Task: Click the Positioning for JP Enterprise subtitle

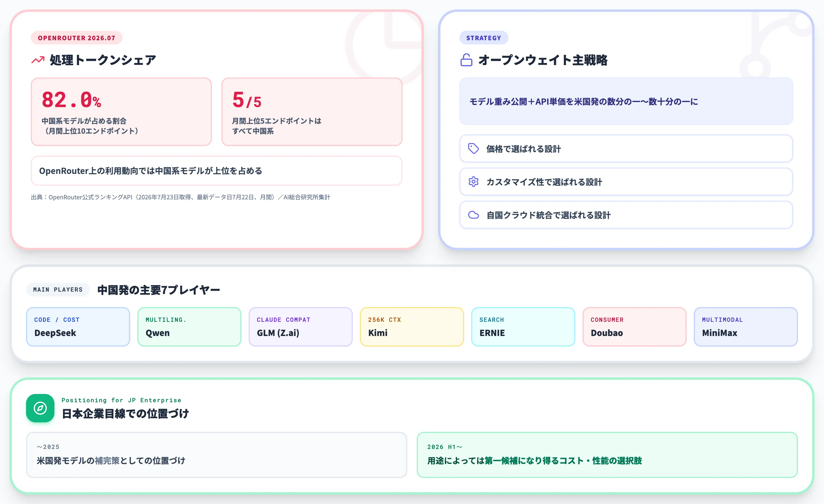Action: pos(121,400)
